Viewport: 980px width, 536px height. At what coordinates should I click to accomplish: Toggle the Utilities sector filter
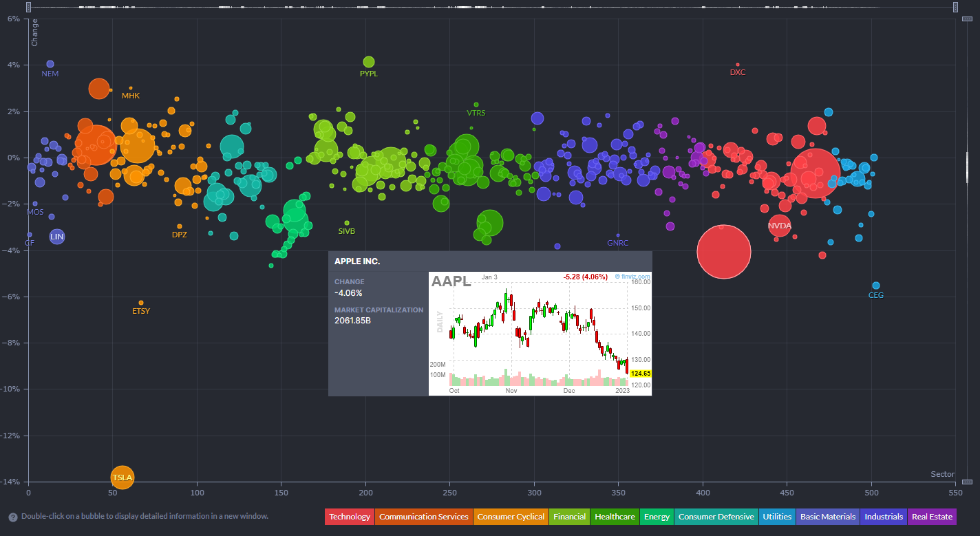pyautogui.click(x=778, y=517)
